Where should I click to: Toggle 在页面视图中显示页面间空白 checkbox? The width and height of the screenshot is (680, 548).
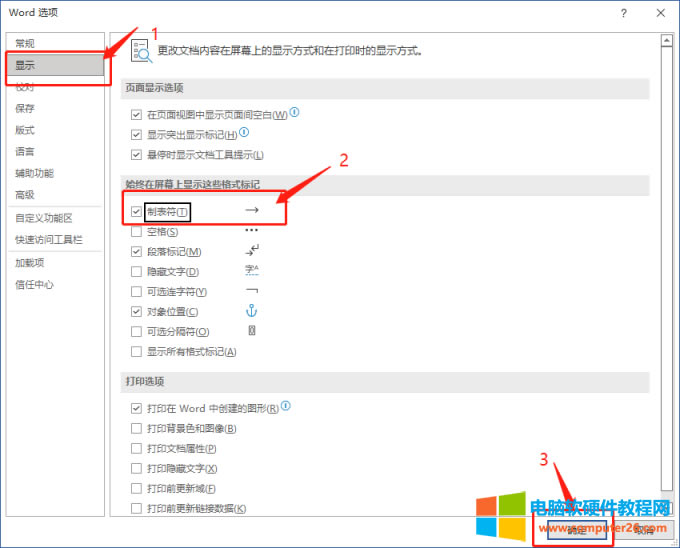[136, 115]
